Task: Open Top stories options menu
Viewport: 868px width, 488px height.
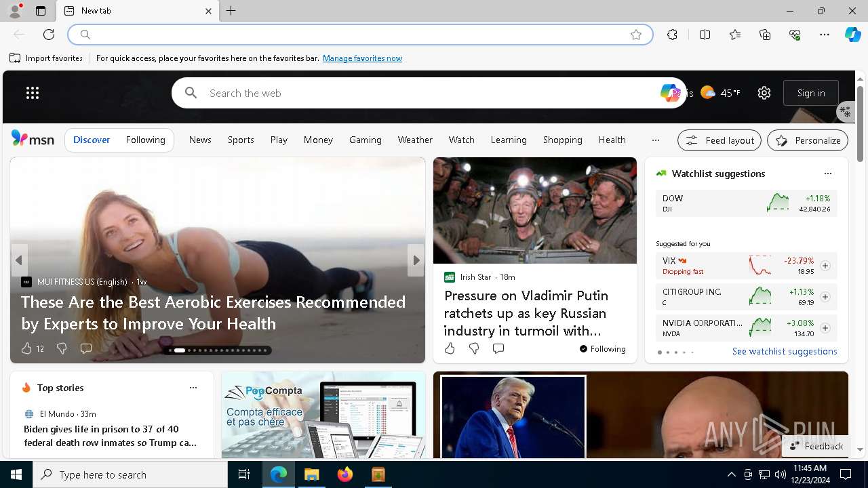Action: (193, 388)
